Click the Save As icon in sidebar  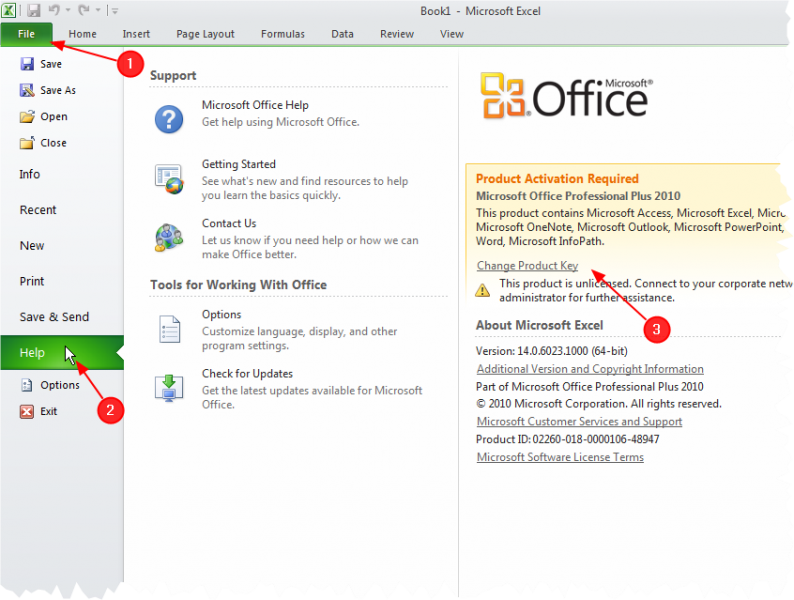[27, 90]
